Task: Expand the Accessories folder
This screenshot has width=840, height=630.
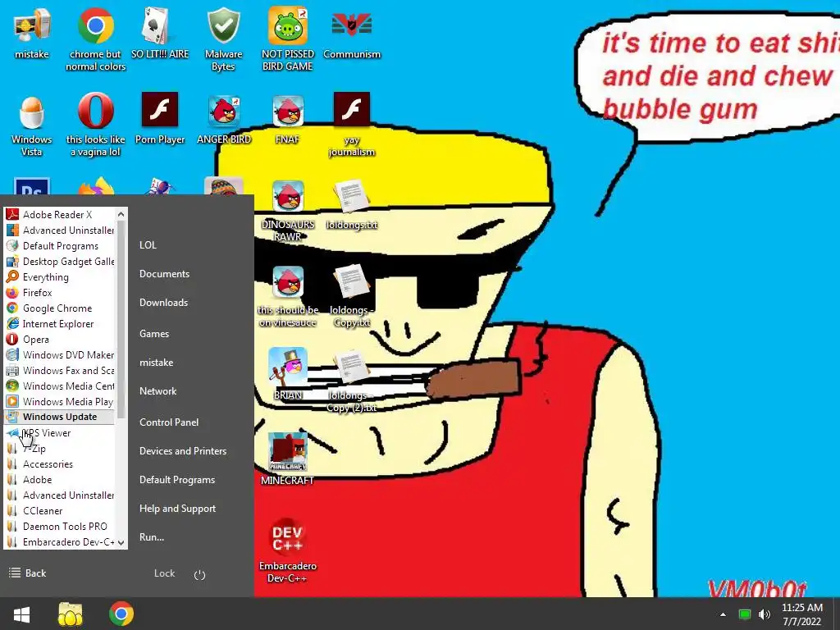Action: [x=59, y=464]
